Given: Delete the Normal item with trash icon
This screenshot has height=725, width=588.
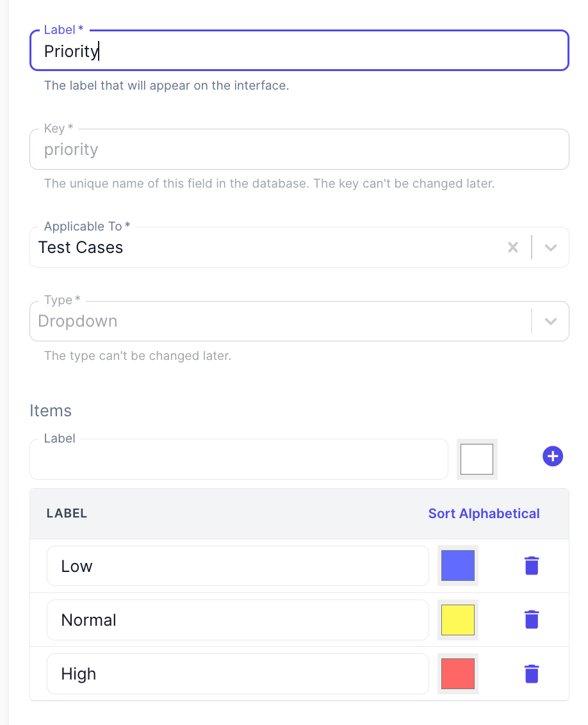Looking at the screenshot, I should pyautogui.click(x=532, y=619).
